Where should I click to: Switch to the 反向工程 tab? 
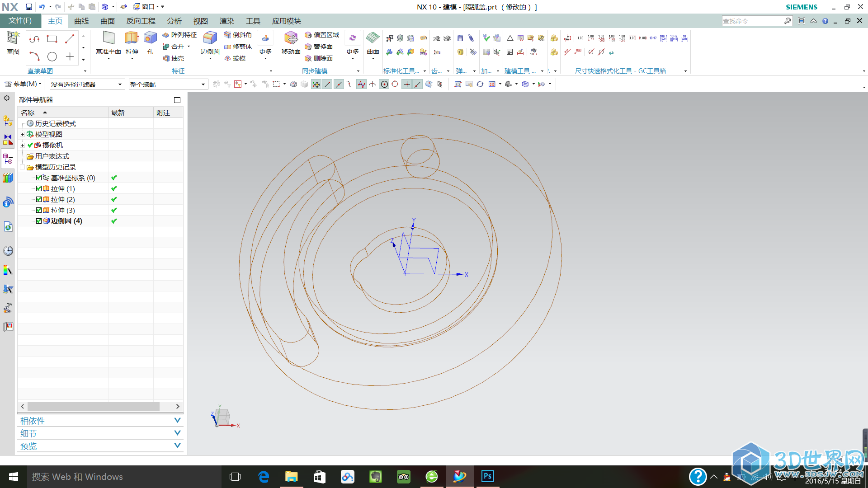coord(141,21)
